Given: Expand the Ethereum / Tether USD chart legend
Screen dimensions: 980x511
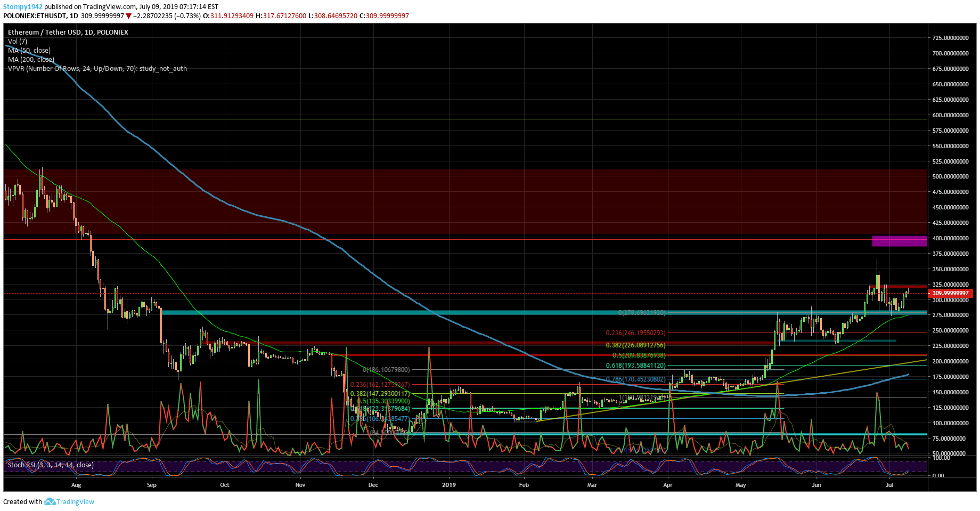Looking at the screenshot, I should pos(68,32).
